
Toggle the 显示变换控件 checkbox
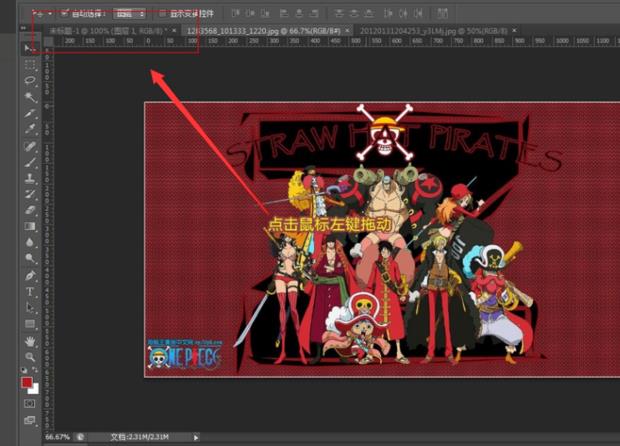tap(162, 14)
